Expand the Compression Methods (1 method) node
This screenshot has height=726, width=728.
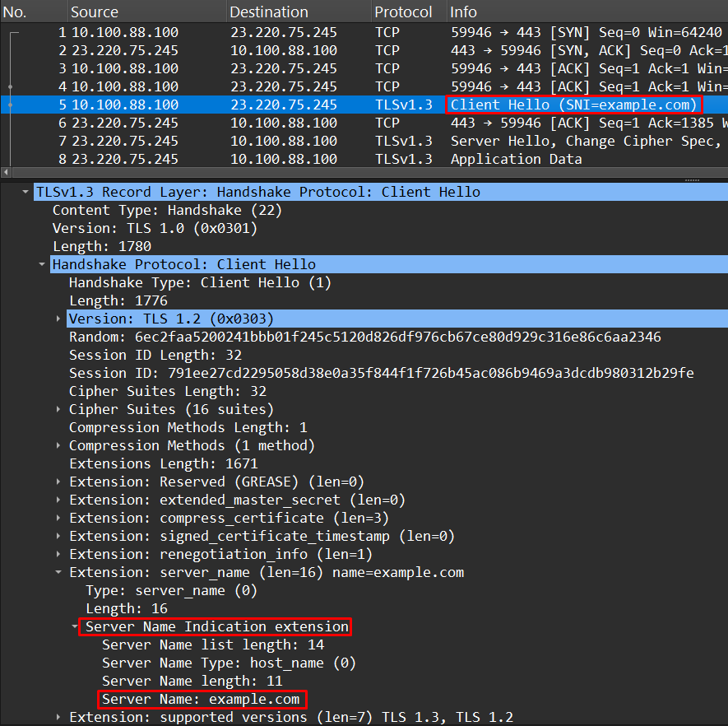point(57,445)
